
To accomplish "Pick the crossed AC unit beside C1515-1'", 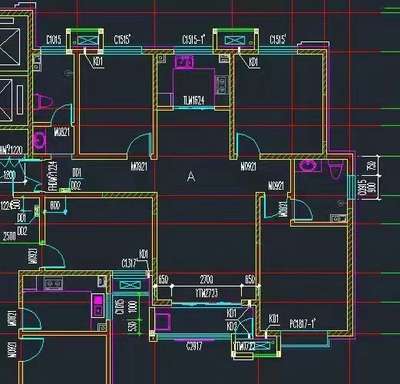I will [x=235, y=41].
